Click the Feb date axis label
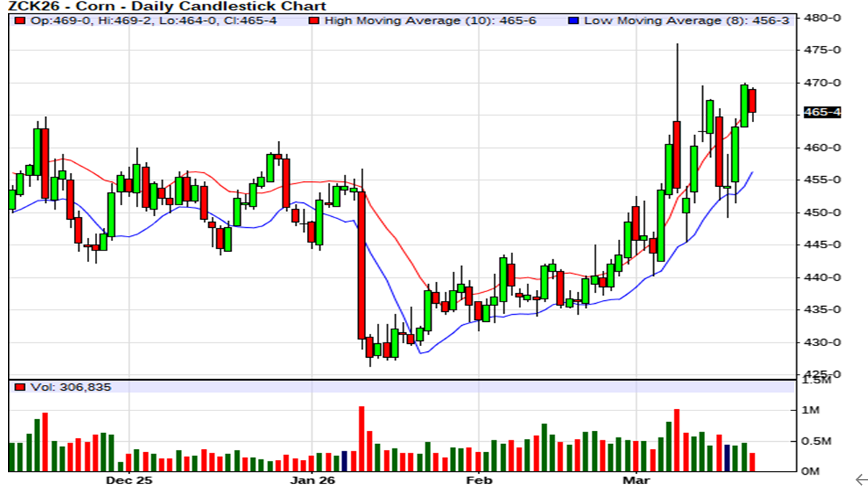Viewport: 868px width, 490px height. coord(478,480)
